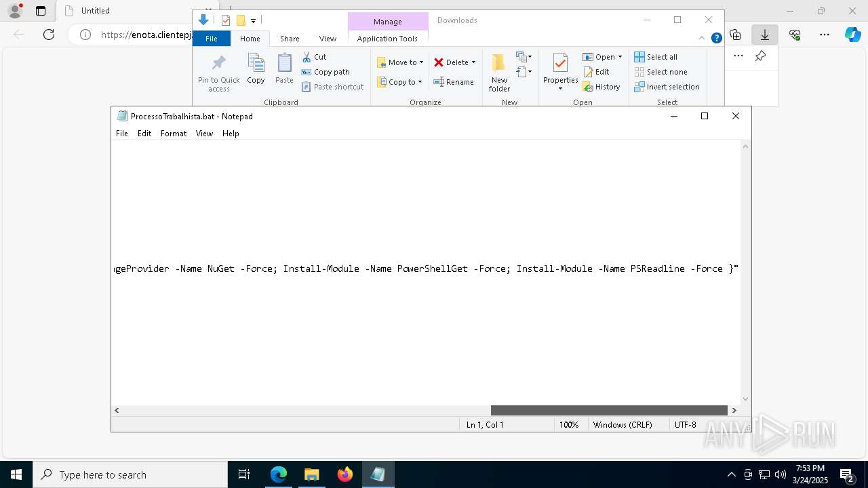Click the Edge Copilot icon
This screenshot has width=868, height=488.
click(853, 35)
